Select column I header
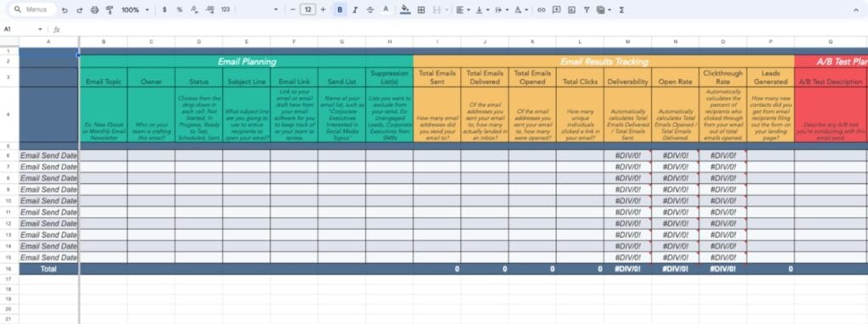This screenshot has width=868, height=324. [x=437, y=42]
